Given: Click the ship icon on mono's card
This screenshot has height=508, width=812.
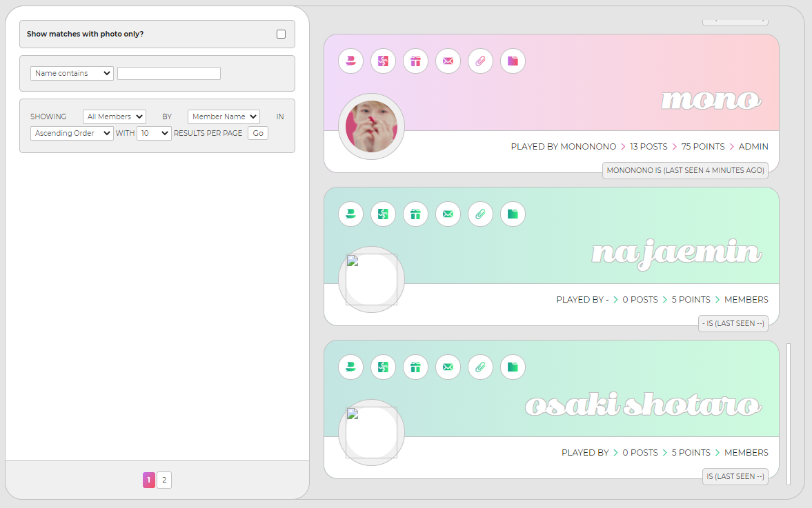Looking at the screenshot, I should coord(350,61).
